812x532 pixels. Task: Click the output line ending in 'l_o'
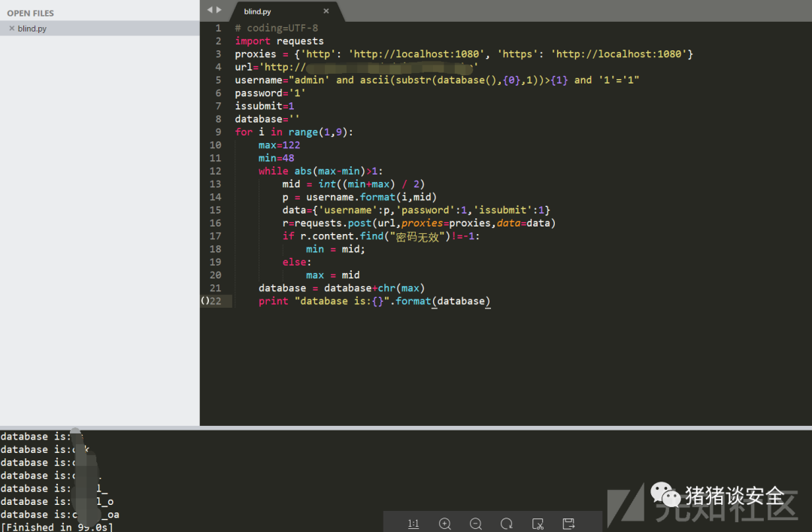point(57,501)
